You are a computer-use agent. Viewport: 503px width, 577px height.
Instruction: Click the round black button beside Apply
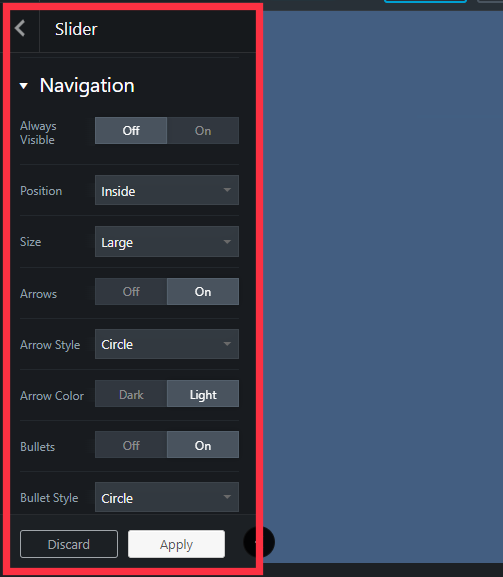[259, 542]
